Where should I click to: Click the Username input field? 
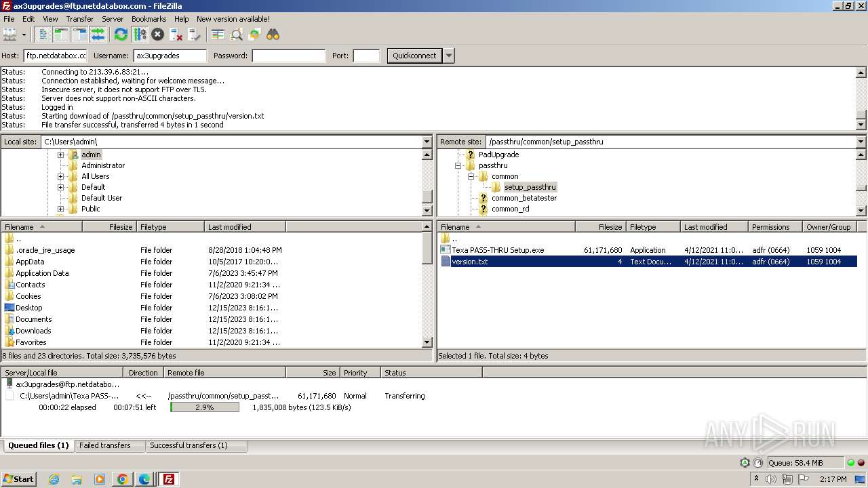click(x=170, y=56)
